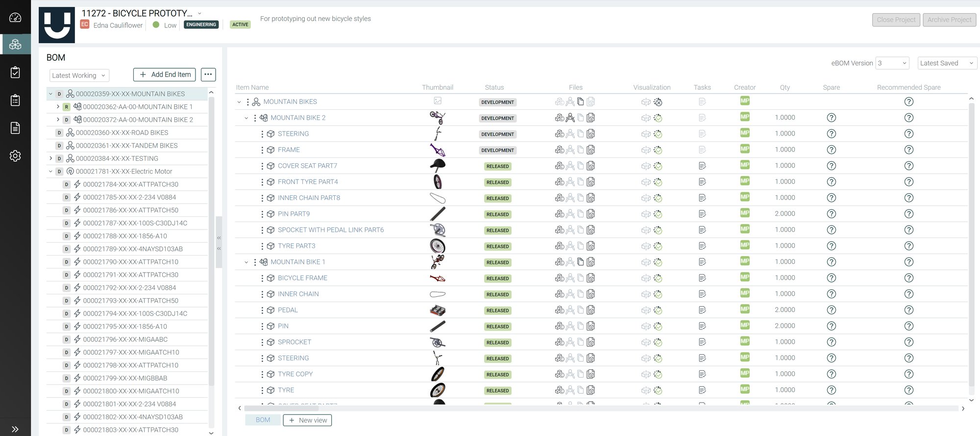This screenshot has height=436, width=980.
Task: Click the Archive Project button
Action: (949, 20)
